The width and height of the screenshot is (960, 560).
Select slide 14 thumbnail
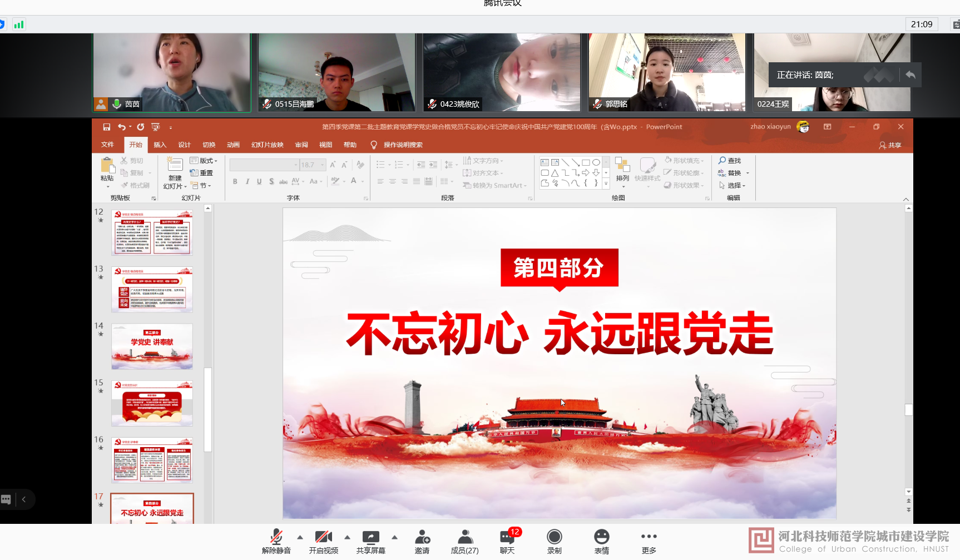[x=152, y=346]
